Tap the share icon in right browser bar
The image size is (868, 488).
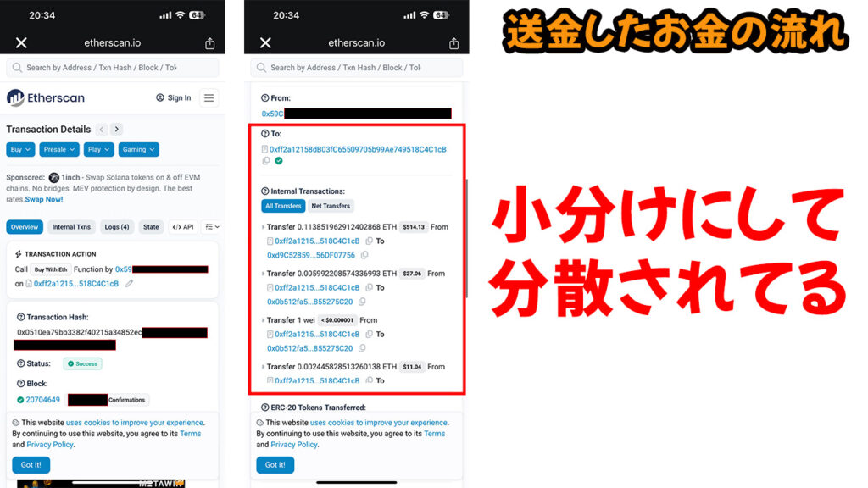tap(454, 43)
